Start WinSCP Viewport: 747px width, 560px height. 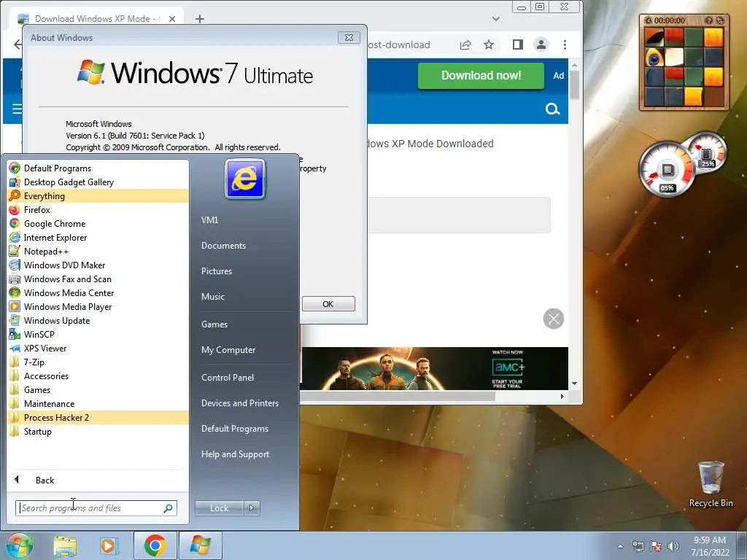(98, 334)
